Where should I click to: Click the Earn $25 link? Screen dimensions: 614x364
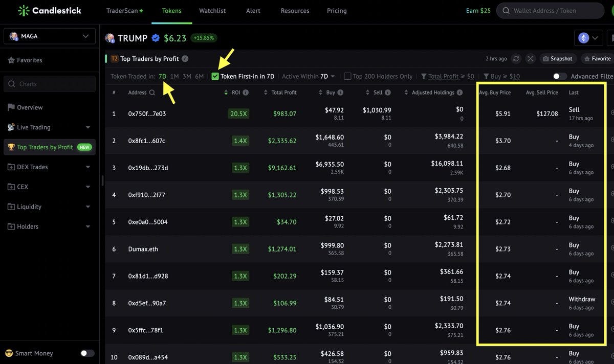pyautogui.click(x=478, y=11)
